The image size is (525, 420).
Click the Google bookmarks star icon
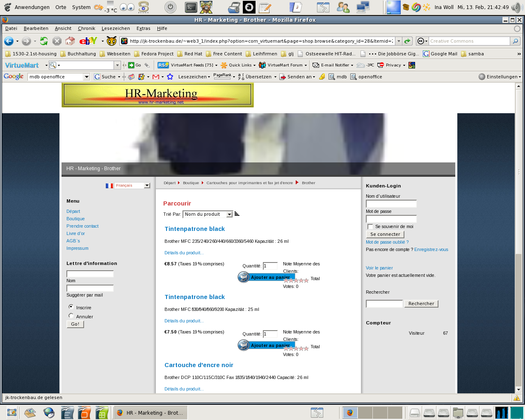pos(170,77)
